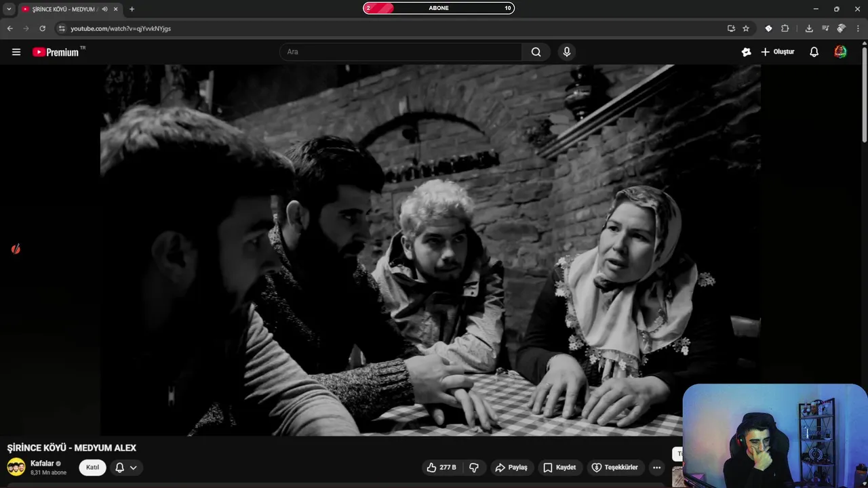Mute the tab via speaker icon
The image size is (868, 488).
point(105,9)
